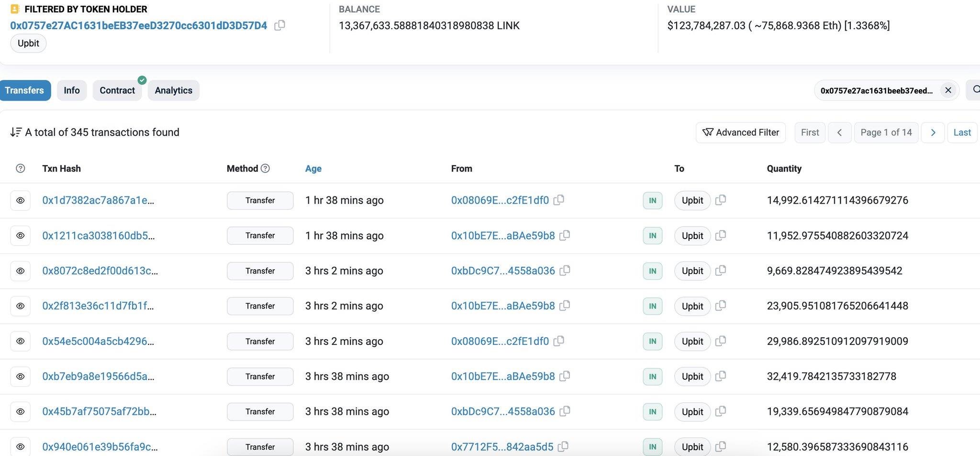Copy Upbit address in 29,986.89 quantity row

(721, 341)
